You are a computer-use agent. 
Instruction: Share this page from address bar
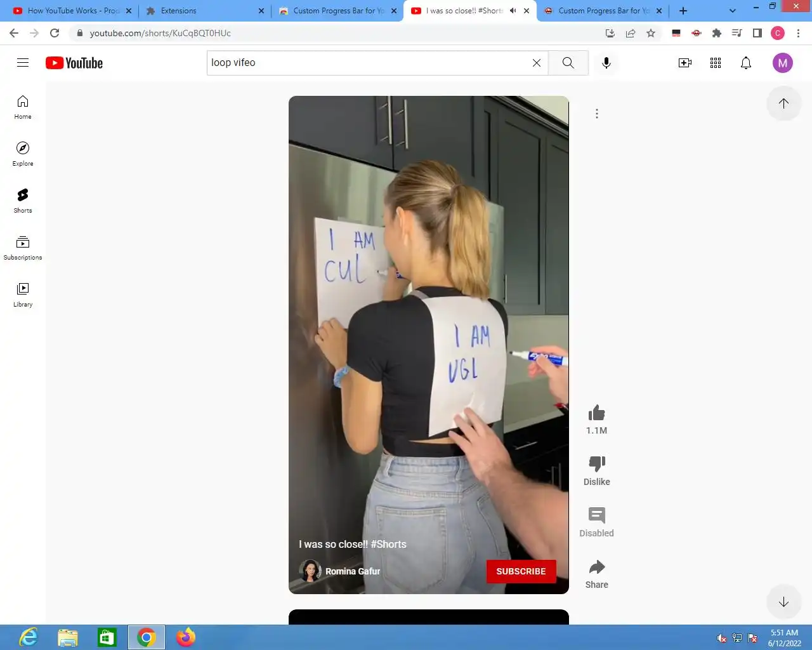(631, 33)
